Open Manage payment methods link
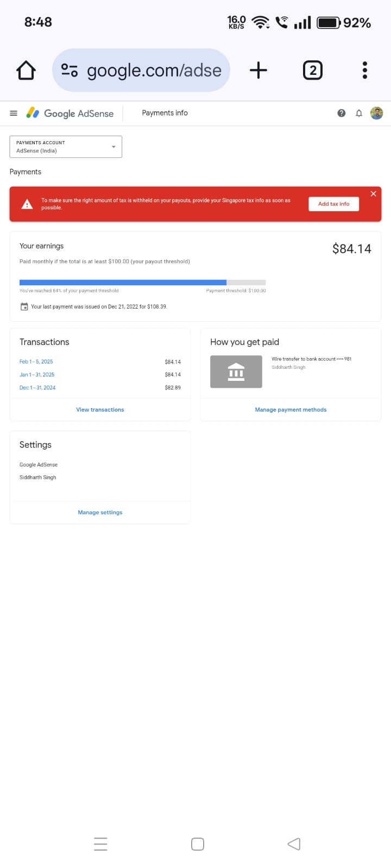 coord(291,410)
